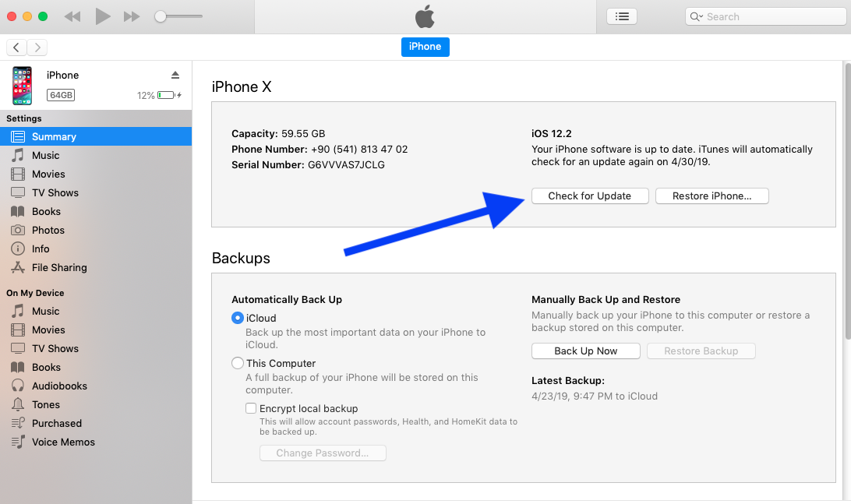Open Movies under Settings
The height and width of the screenshot is (504, 851).
(96, 174)
